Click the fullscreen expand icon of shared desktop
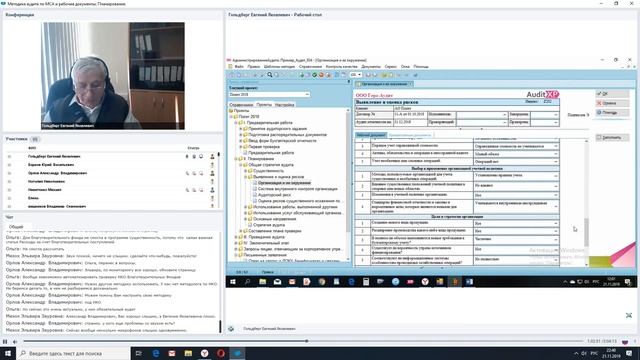This screenshot has height=360, width=640. [x=629, y=316]
